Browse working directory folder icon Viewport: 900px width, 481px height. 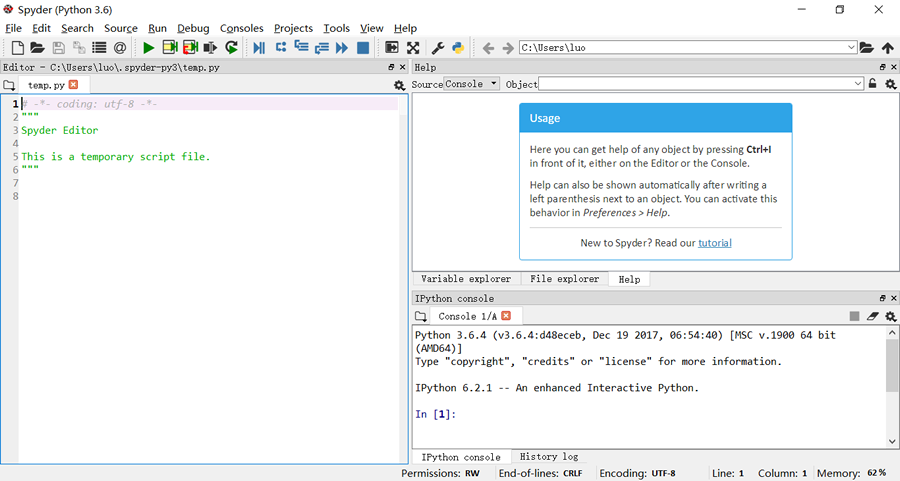867,48
